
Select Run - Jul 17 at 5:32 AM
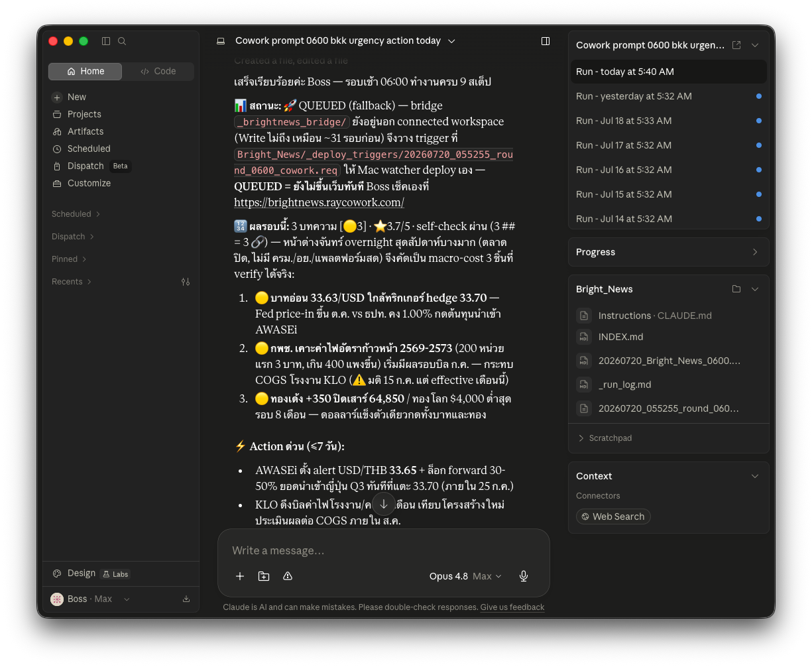(x=669, y=145)
